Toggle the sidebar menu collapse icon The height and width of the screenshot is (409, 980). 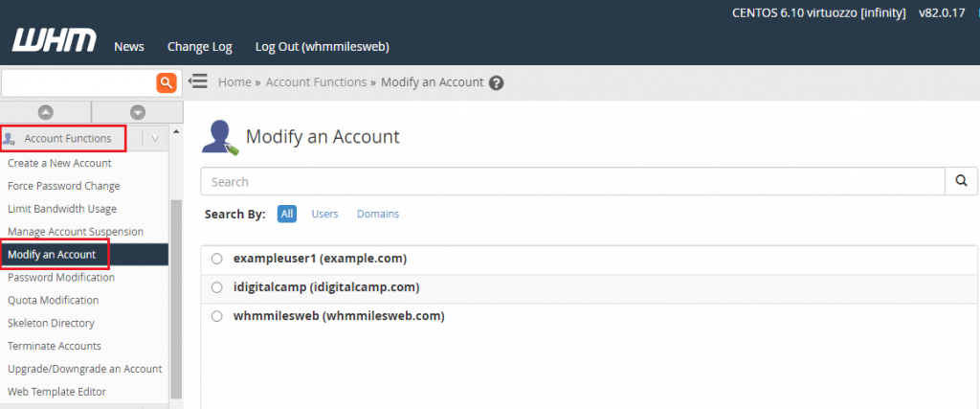[198, 81]
